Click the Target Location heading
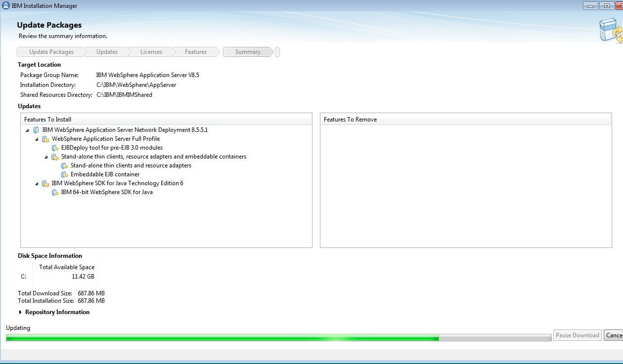Viewport: 623px width, 364px height. point(39,65)
